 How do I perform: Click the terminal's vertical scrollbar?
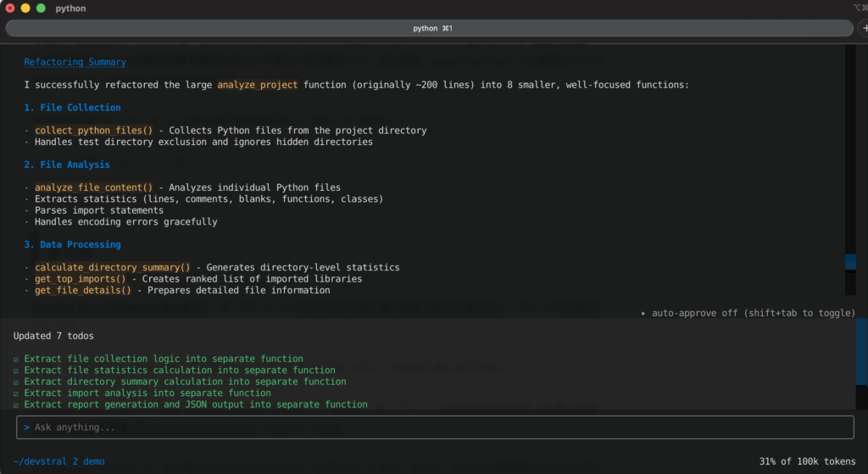[850, 263]
